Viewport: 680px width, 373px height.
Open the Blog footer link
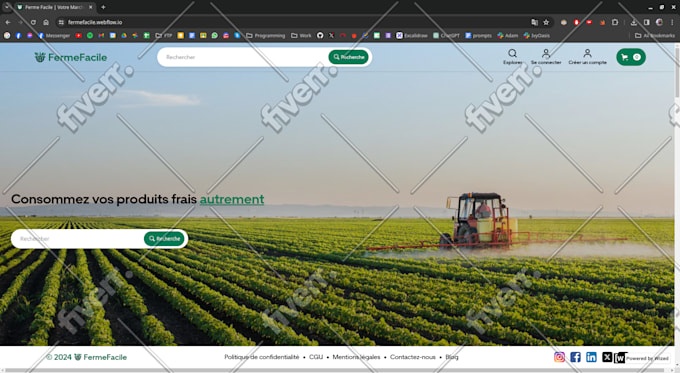pyautogui.click(x=451, y=357)
